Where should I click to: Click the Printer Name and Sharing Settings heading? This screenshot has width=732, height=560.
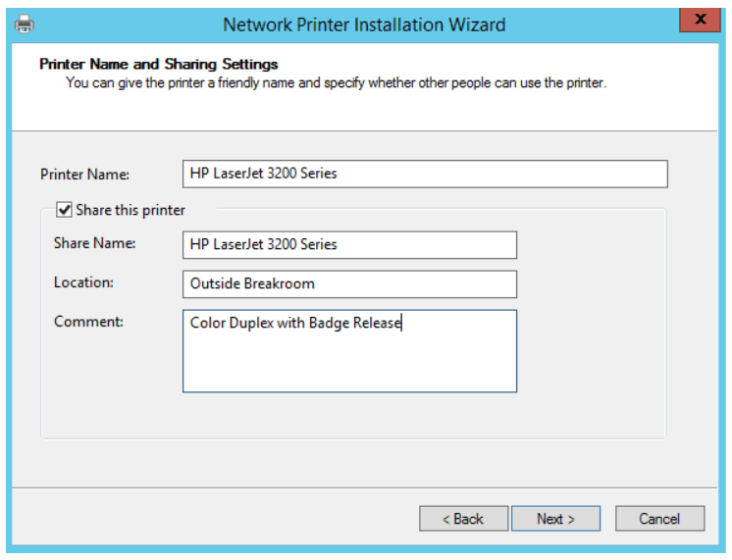click(x=159, y=64)
